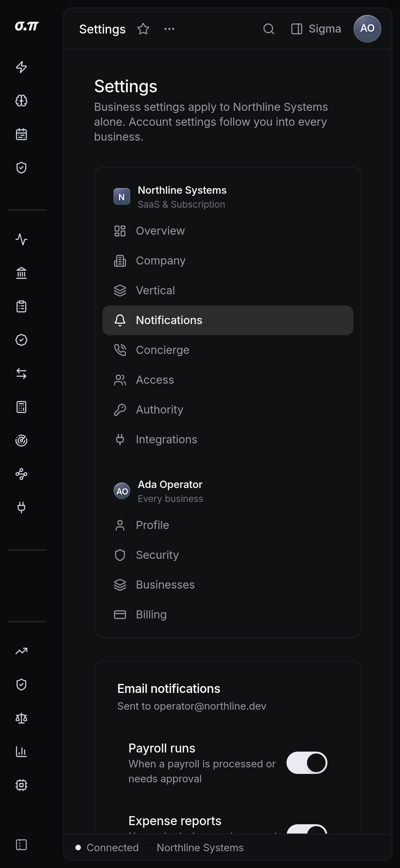This screenshot has width=400, height=868.
Task: Open the workflow nodes sidebar icon
Action: coord(21,474)
